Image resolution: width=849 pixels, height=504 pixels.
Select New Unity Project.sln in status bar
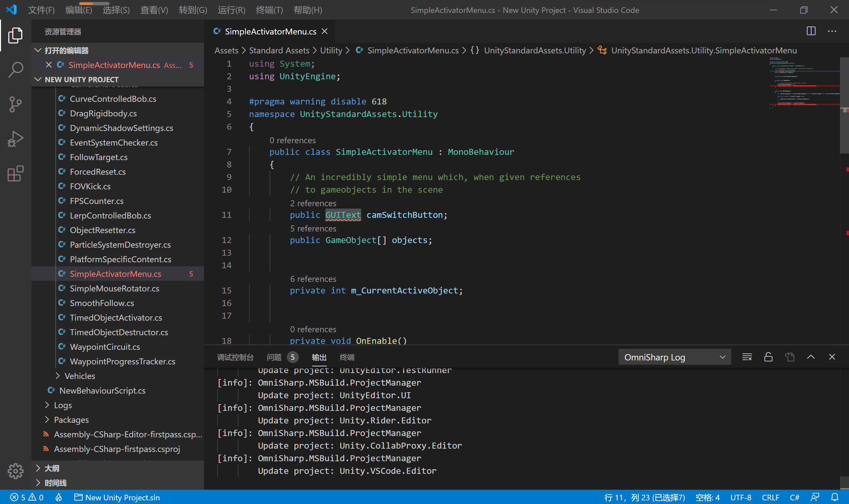pos(117,497)
